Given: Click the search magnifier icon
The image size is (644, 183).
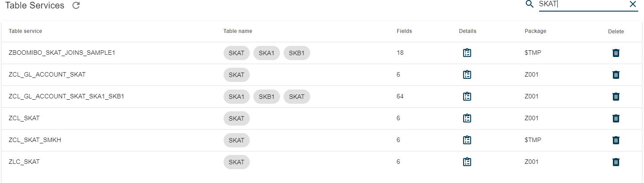Looking at the screenshot, I should pyautogui.click(x=529, y=4).
